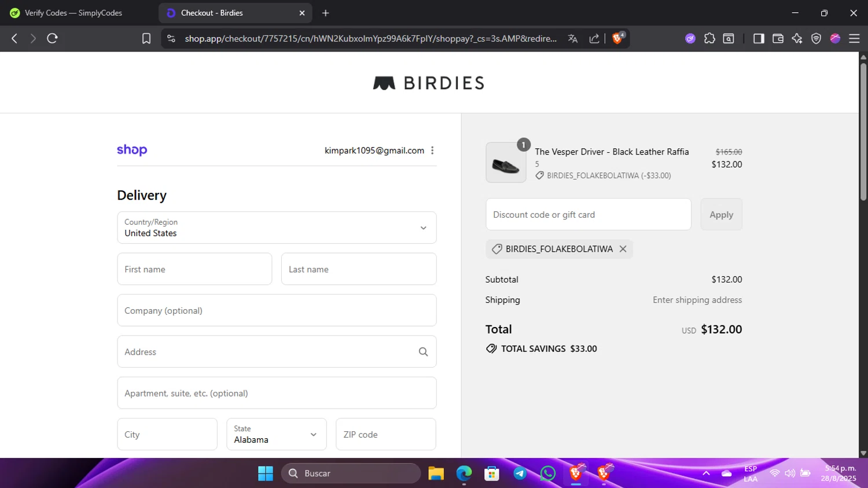Open Microsoft Edge from the taskbar
This screenshot has width=868, height=488.
coord(464,474)
